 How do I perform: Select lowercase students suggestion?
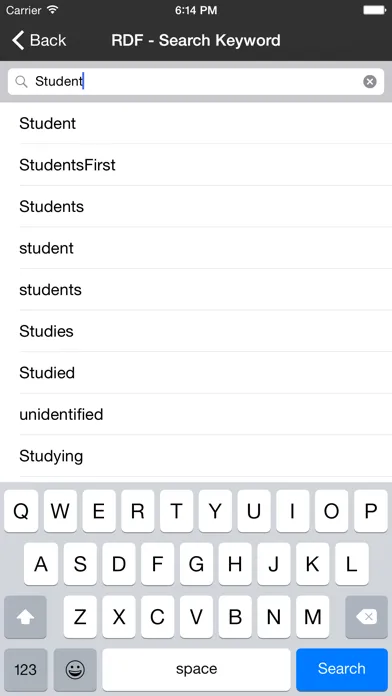point(196,289)
